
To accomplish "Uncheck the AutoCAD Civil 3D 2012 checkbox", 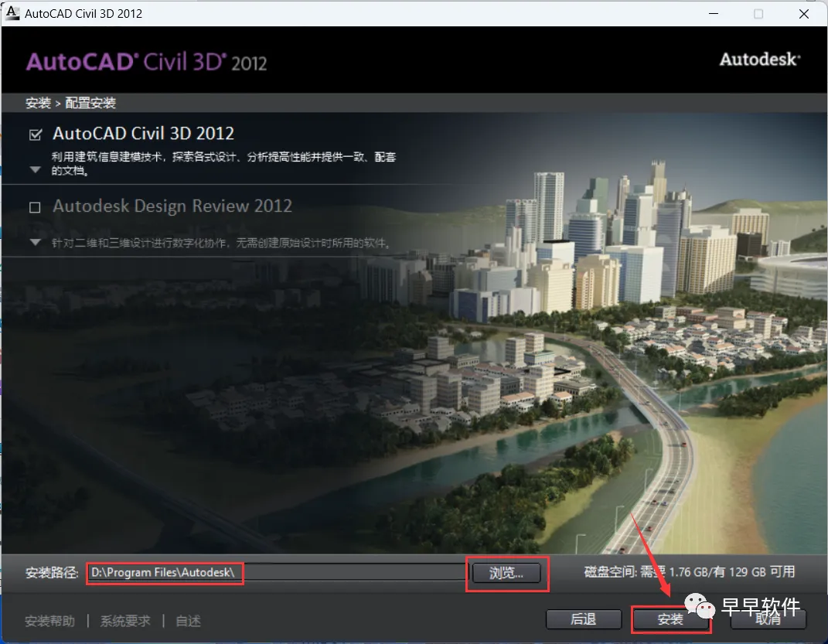I will (36, 135).
